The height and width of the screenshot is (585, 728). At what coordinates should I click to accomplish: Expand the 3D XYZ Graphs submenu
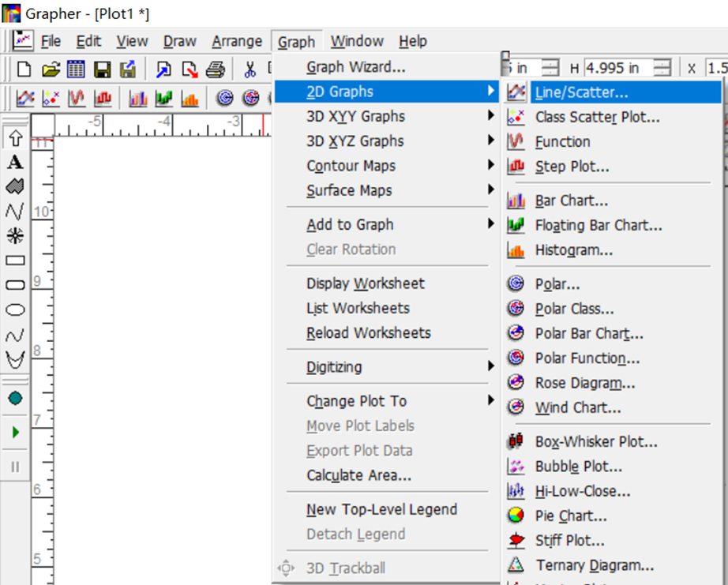[386, 141]
